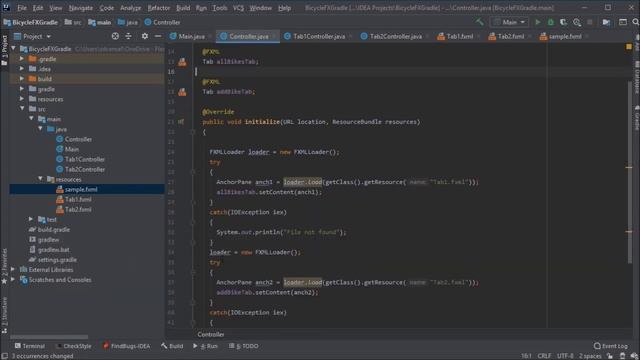Open the project structure icon
The image size is (640, 360).
tap(606, 22)
